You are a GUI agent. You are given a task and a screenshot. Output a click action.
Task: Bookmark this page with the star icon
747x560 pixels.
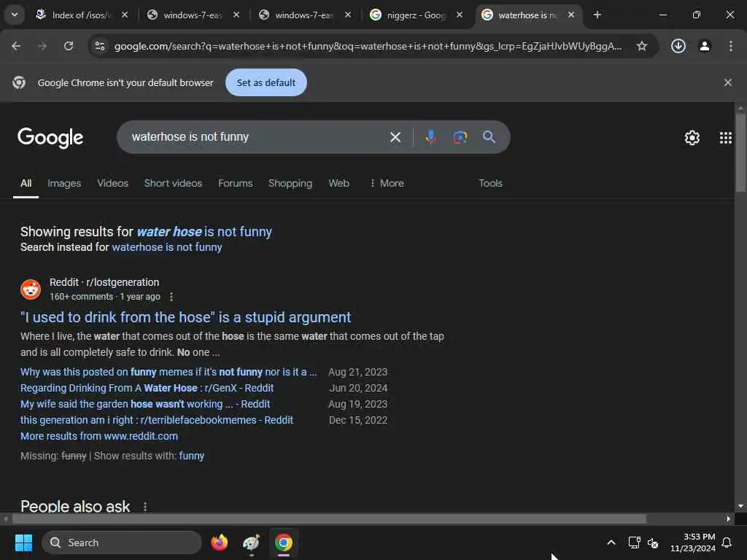642,46
